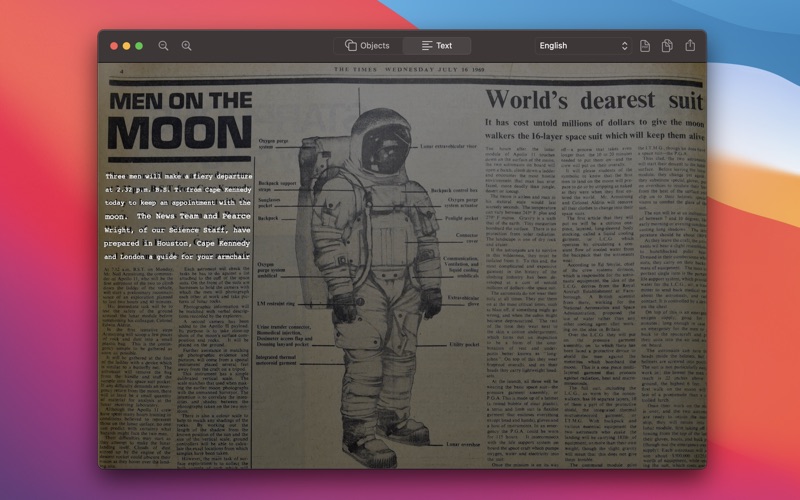Select recognized line 'Three men will make a fiery departure'

pos(179,176)
